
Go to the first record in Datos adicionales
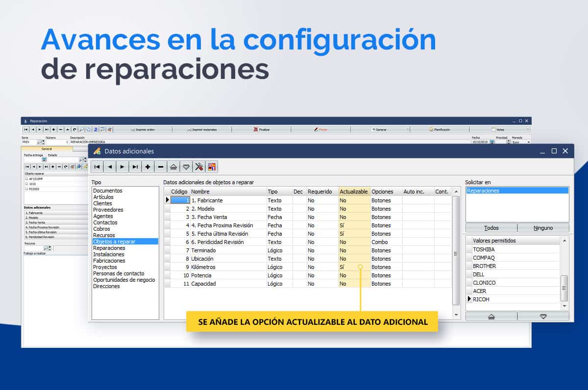coord(97,167)
